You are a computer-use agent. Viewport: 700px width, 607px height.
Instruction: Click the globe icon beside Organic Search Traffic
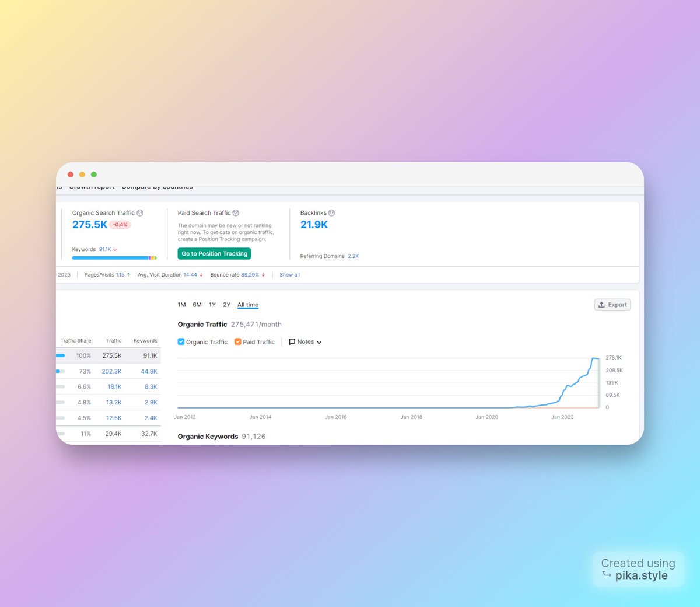pos(140,213)
